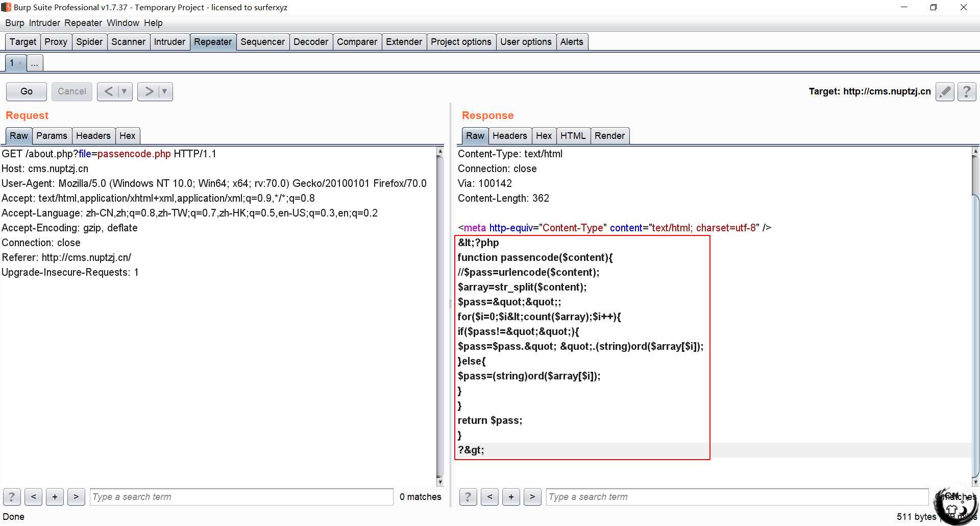Screen dimensions: 980x526
Task: Switch Request view to Params tab
Action: point(52,136)
